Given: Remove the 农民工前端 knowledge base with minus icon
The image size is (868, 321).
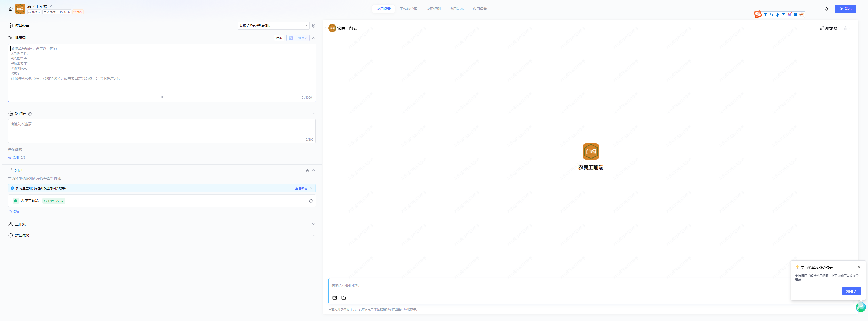Looking at the screenshot, I should (311, 201).
